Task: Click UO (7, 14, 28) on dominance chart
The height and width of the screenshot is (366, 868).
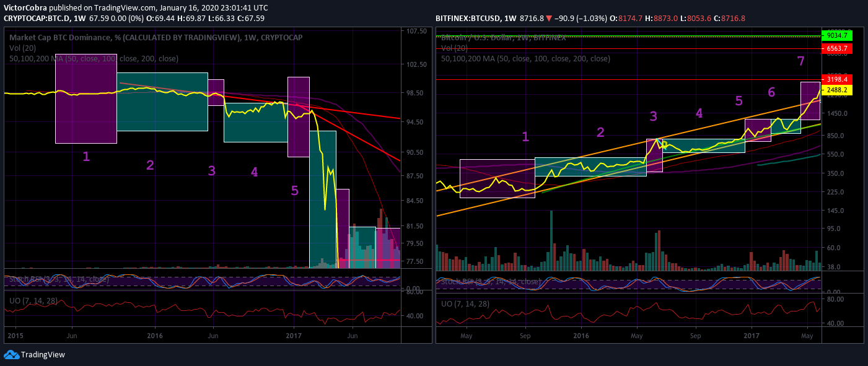Action: [33, 301]
